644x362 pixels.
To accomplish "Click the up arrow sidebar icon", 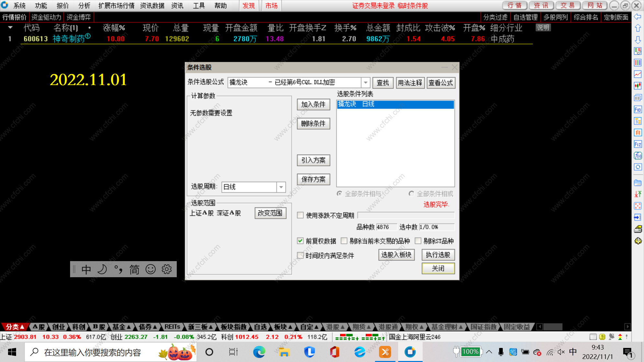I will [638, 28].
